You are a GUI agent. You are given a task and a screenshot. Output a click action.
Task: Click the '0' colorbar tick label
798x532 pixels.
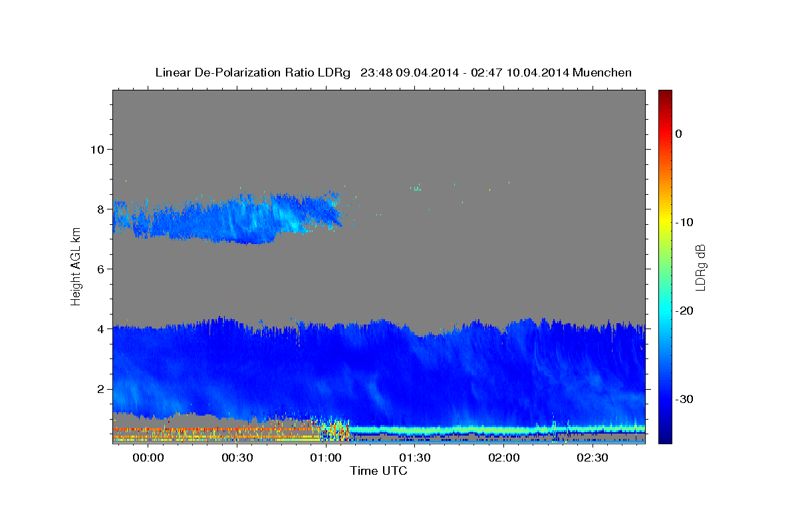point(679,134)
